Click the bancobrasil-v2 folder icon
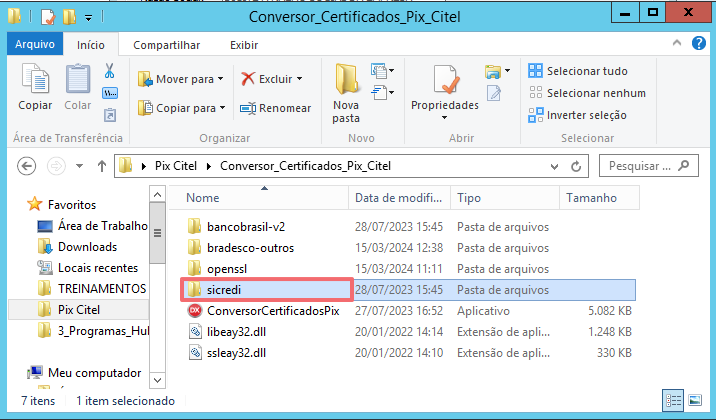The width and height of the screenshot is (716, 420). click(x=195, y=226)
